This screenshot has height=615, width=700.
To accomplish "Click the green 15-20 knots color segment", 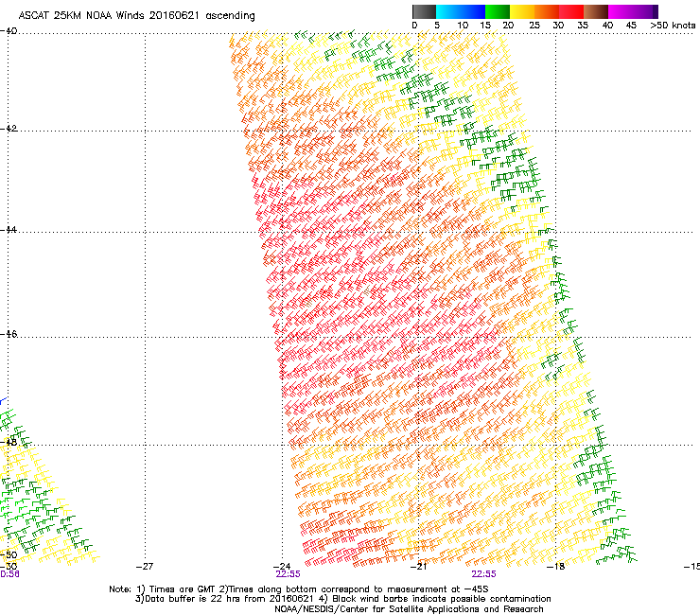I will coord(498,11).
